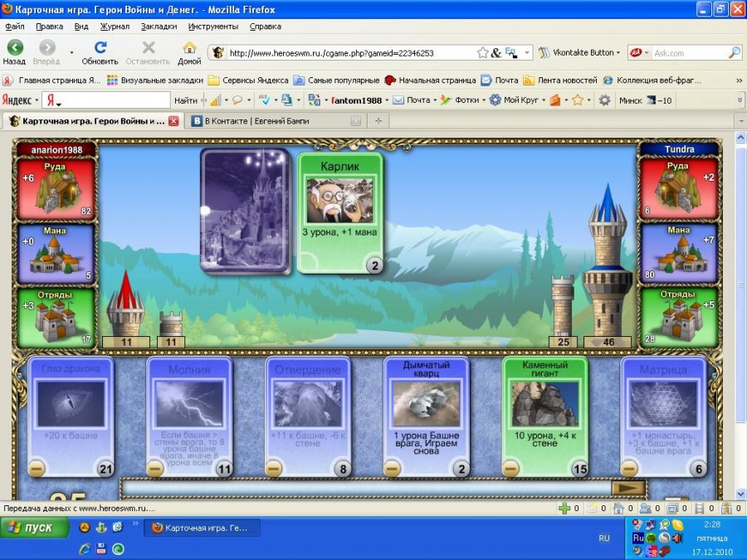Discard the Глаз дракона card via minus button
The image size is (747, 560).
37,470
